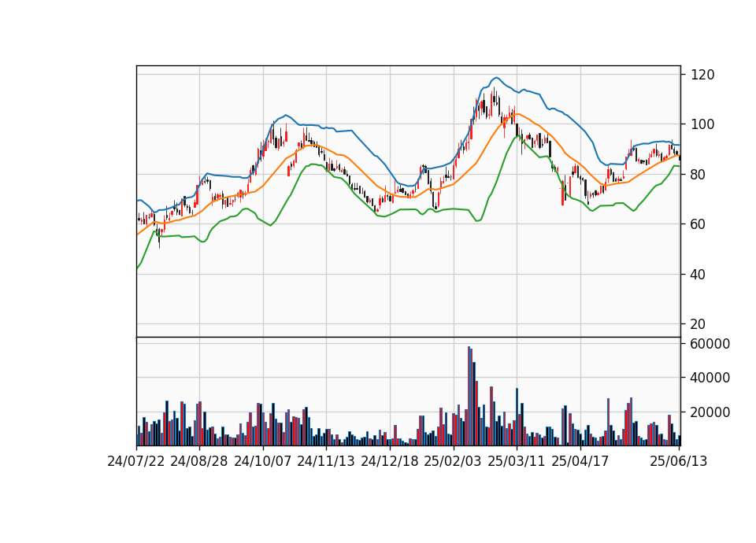This screenshot has width=756, height=543.
Task: Click the 24/11/13 date label
Action: click(326, 462)
